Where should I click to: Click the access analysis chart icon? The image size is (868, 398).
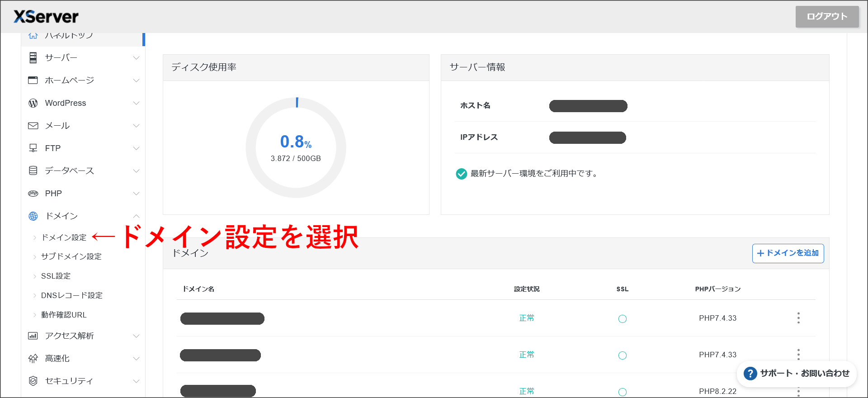[x=33, y=336]
